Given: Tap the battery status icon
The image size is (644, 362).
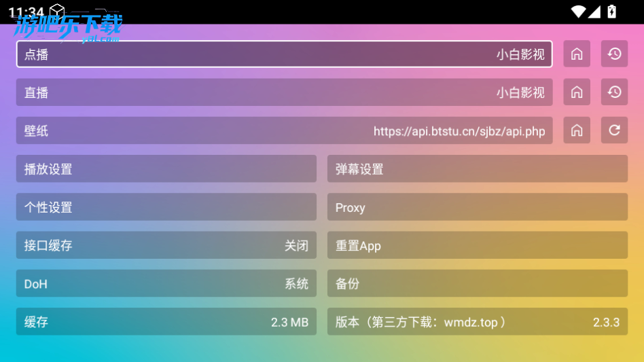Looking at the screenshot, I should (612, 12).
